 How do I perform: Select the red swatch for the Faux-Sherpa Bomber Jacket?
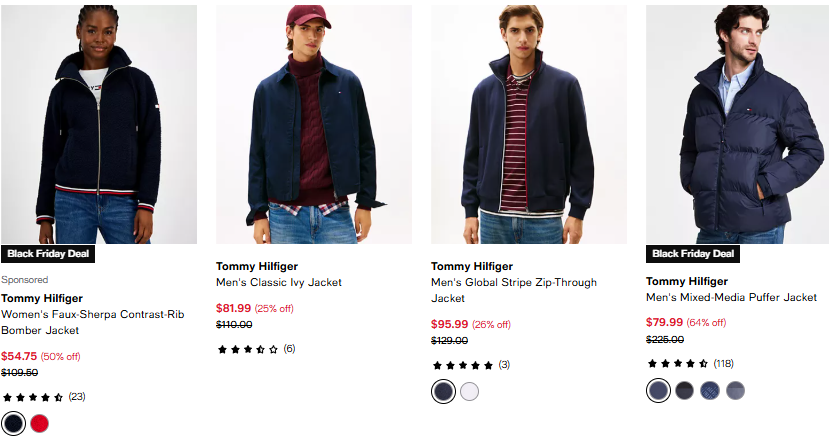(x=39, y=423)
